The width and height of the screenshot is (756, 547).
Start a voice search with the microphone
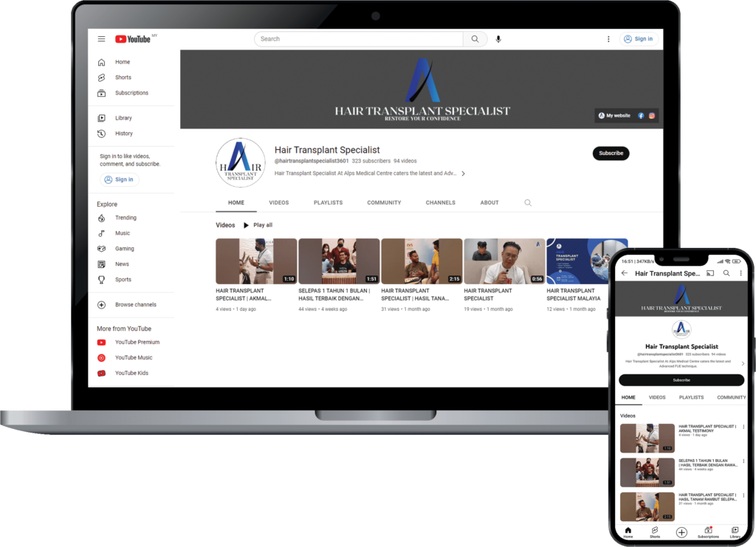tap(498, 38)
